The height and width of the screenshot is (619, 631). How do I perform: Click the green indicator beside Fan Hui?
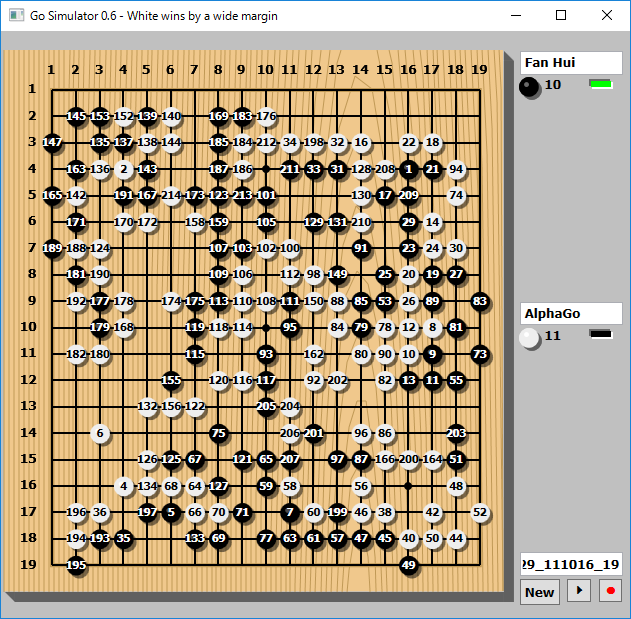pos(600,84)
